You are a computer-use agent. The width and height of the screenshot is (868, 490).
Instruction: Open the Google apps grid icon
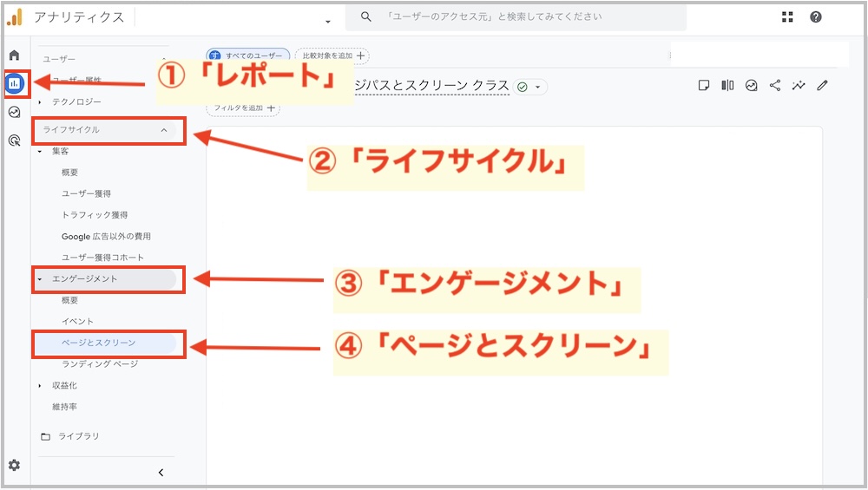(x=787, y=17)
